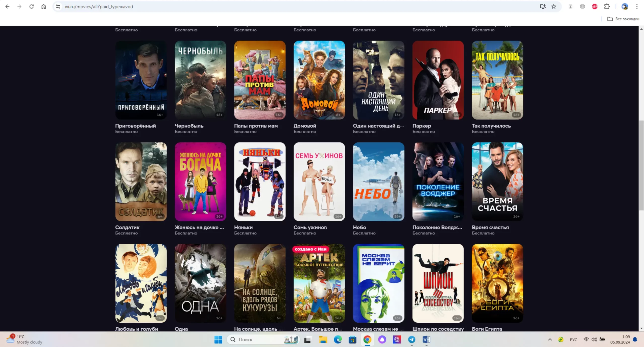Click the install app icon in address bar

[x=543, y=7]
